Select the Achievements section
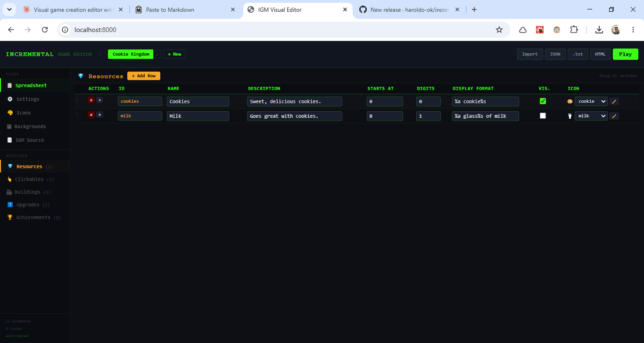The height and width of the screenshot is (343, 644). (35, 217)
